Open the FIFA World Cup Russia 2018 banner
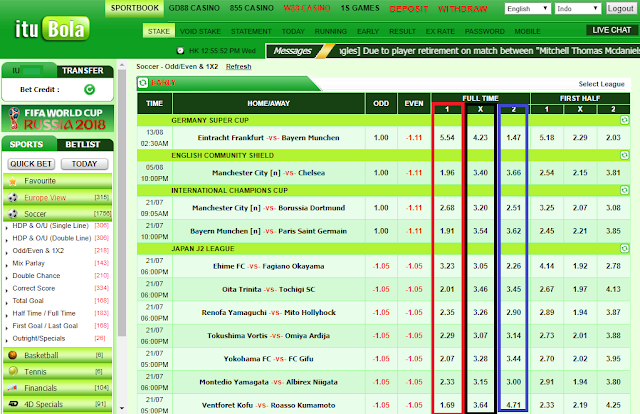The image size is (640, 414). pyautogui.click(x=58, y=119)
